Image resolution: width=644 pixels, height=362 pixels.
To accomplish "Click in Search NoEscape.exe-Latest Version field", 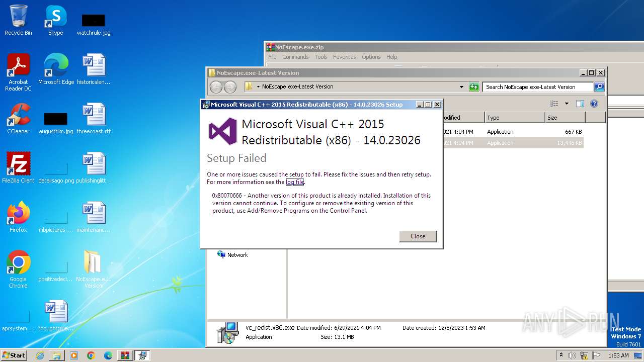I will click(x=538, y=87).
